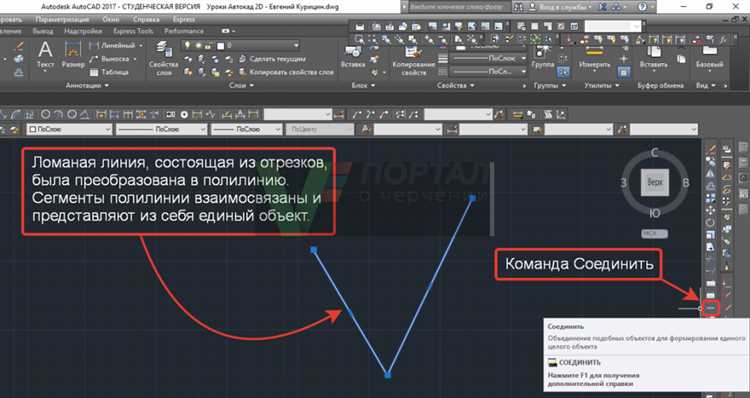Open the Справка menu
The width and height of the screenshot is (750, 398).
(146, 20)
